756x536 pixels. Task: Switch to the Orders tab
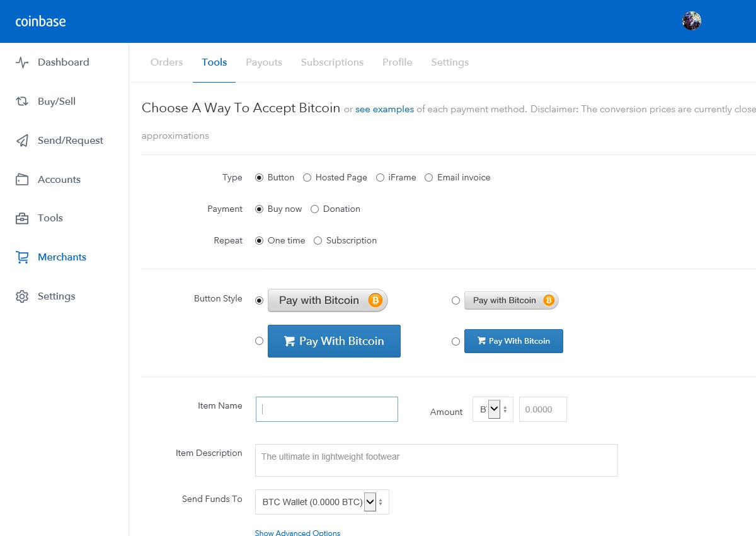coord(167,62)
